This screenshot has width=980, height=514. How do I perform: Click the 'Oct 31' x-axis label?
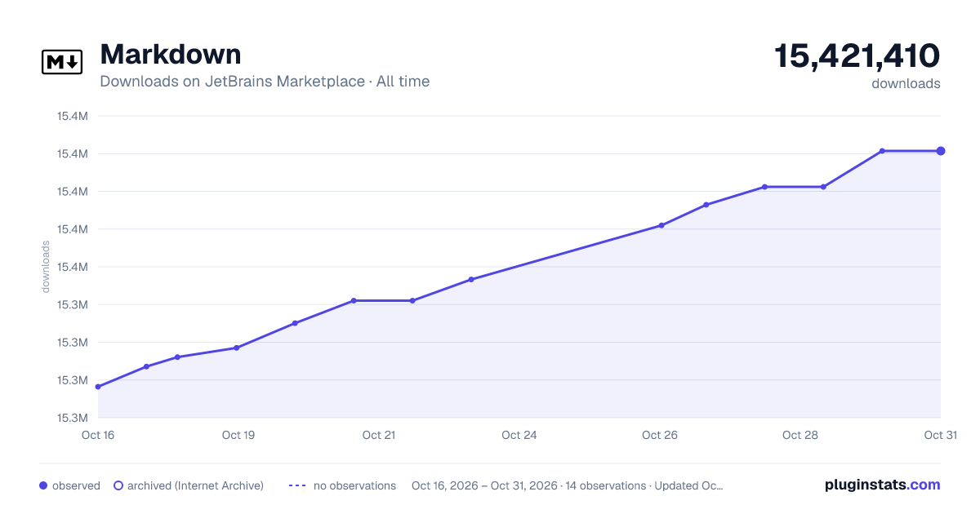[x=940, y=435]
